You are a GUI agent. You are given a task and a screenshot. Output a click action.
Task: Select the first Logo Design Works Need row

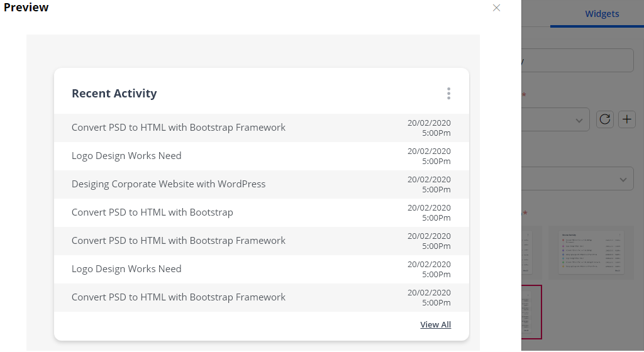click(x=126, y=156)
